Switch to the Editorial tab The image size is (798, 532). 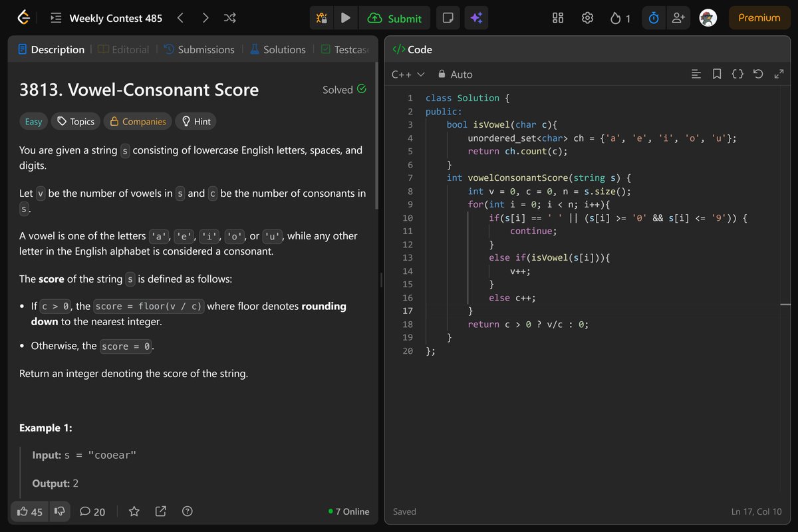click(x=124, y=49)
